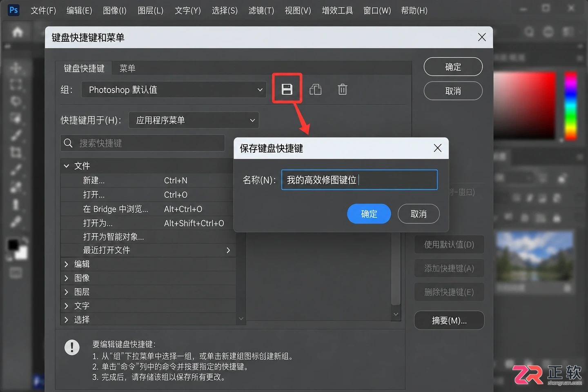Select the 打开为智能对象... command row
Viewport: 588px width, 392px height.
point(148,237)
